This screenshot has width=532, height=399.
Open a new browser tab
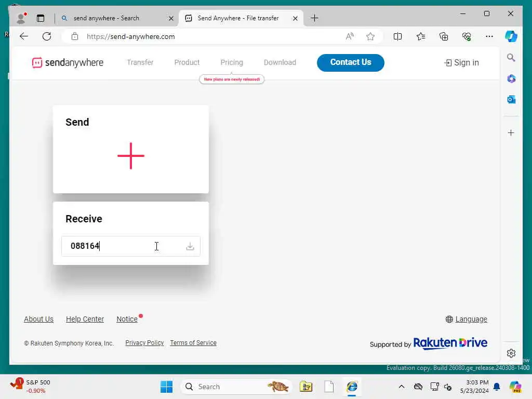pos(314,18)
